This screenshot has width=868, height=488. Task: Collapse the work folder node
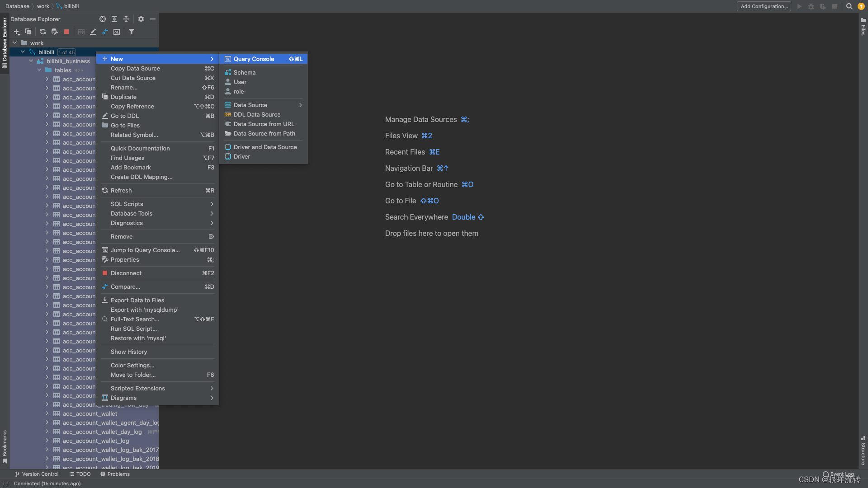(x=15, y=43)
